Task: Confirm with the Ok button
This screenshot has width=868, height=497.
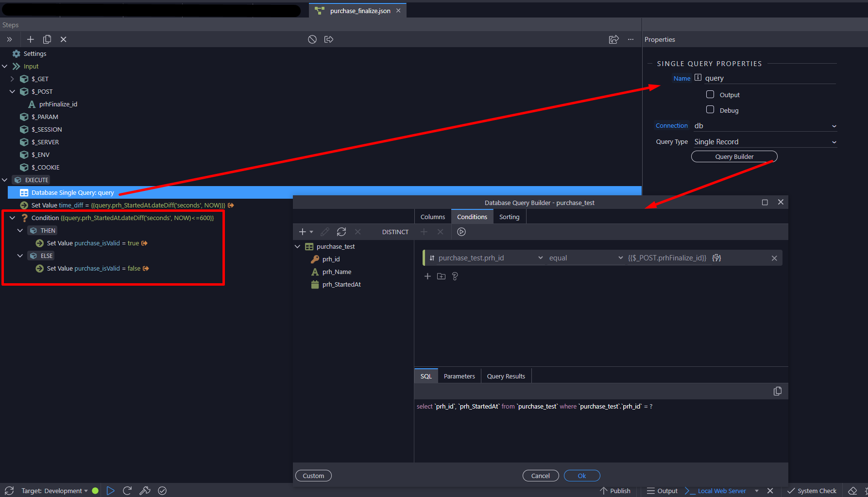Action: pos(581,476)
